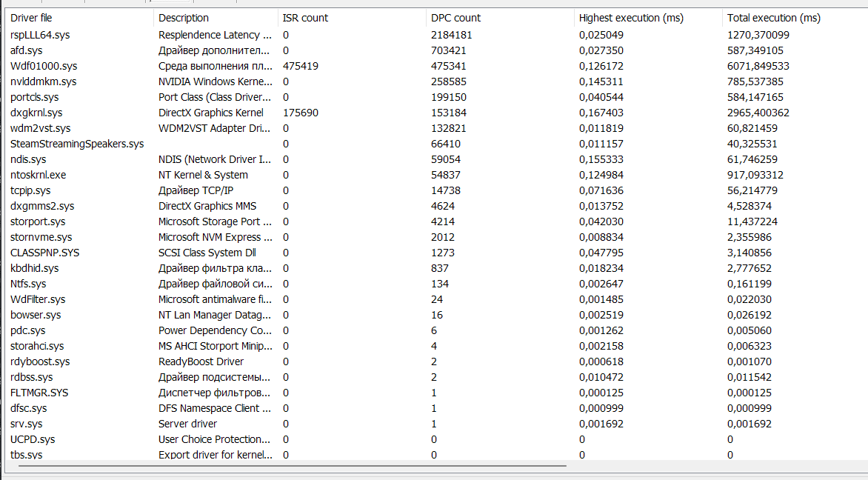Image resolution: width=868 pixels, height=480 pixels.
Task: Click the ReadyBoost Driver description
Action: (201, 361)
